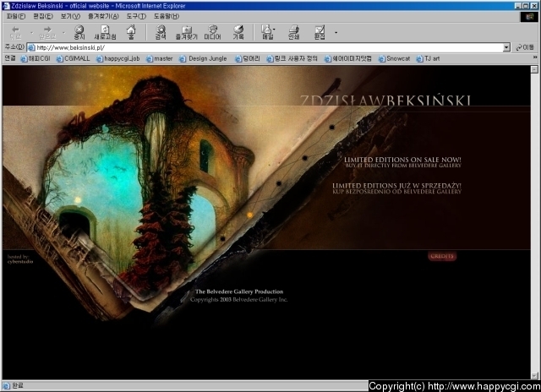Screen dimensions: 541x392
Task: Click the Go button beside address bar
Action: coord(525,47)
